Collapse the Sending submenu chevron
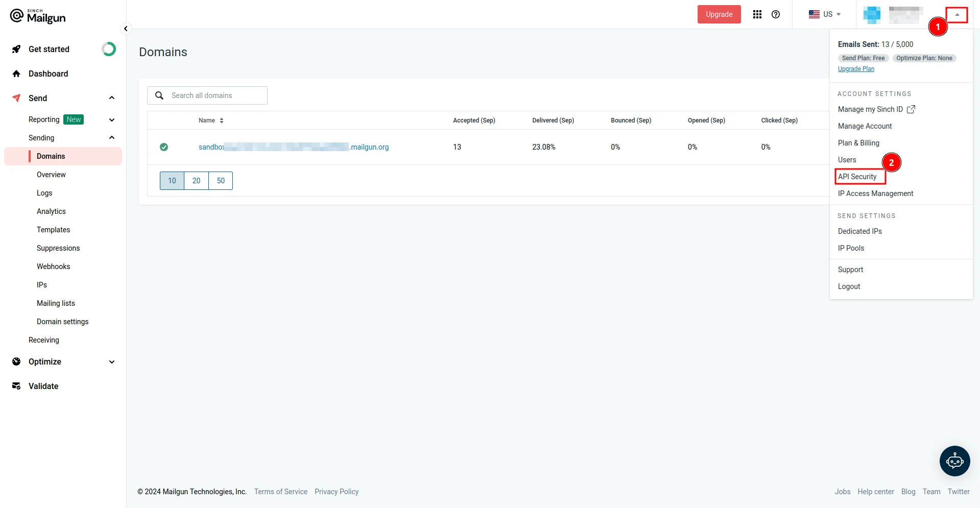980x508 pixels. point(112,138)
